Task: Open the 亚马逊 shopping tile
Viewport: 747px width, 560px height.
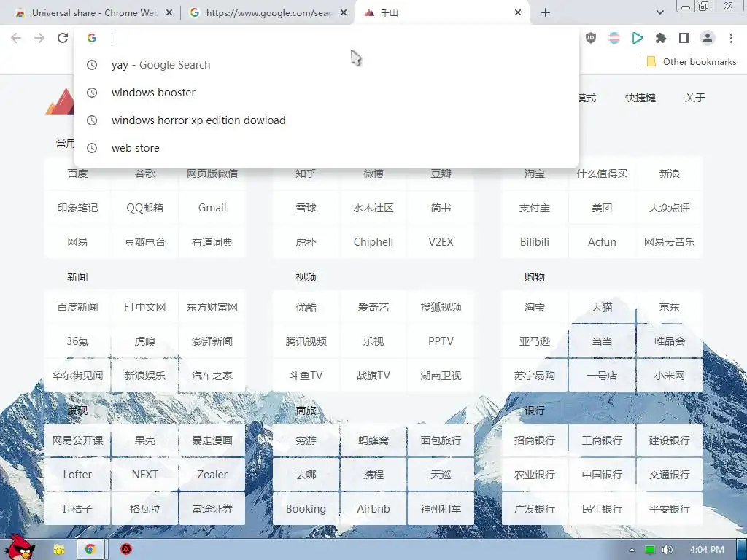Action: 534,341
